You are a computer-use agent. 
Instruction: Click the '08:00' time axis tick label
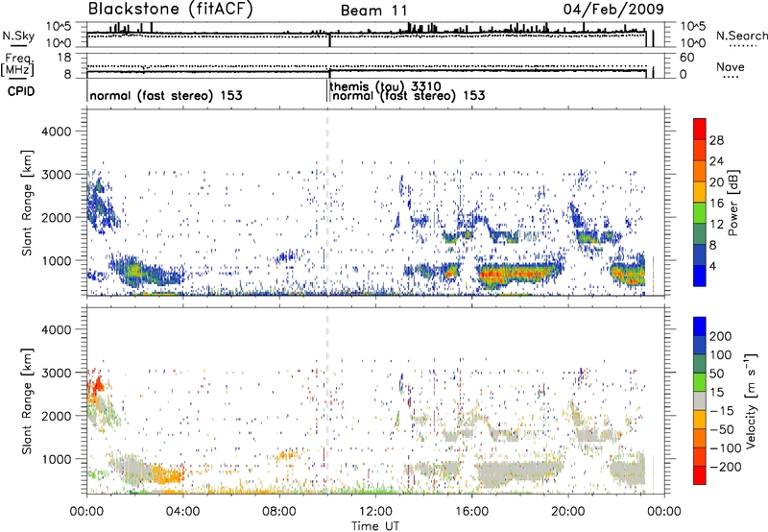[x=279, y=512]
